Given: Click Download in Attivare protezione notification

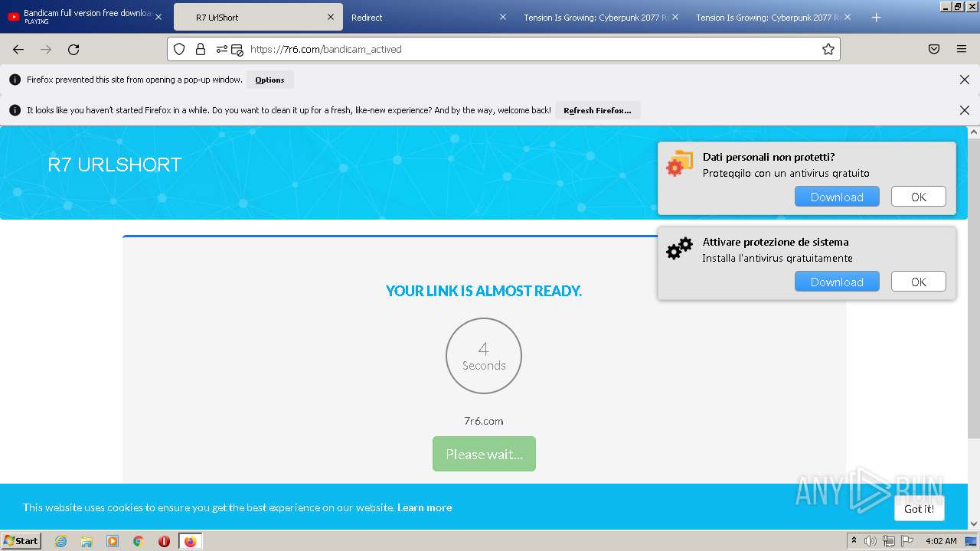Looking at the screenshot, I should click(837, 282).
